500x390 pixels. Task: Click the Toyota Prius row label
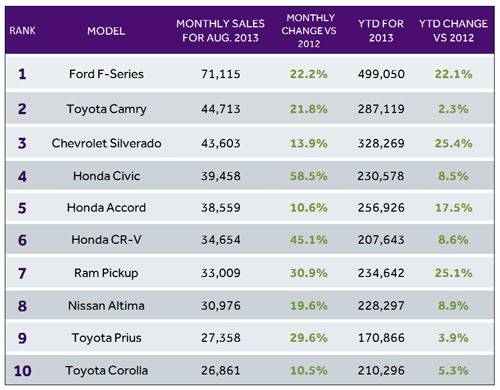pos(106,338)
